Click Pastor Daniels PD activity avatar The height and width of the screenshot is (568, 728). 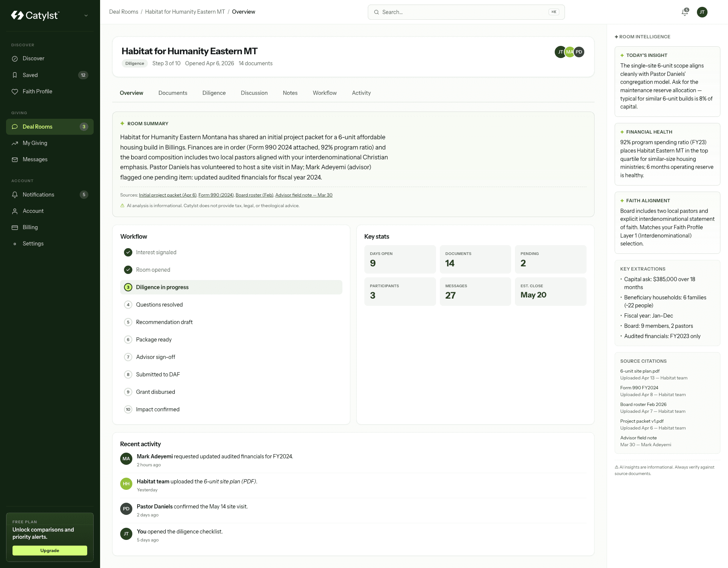pyautogui.click(x=126, y=509)
